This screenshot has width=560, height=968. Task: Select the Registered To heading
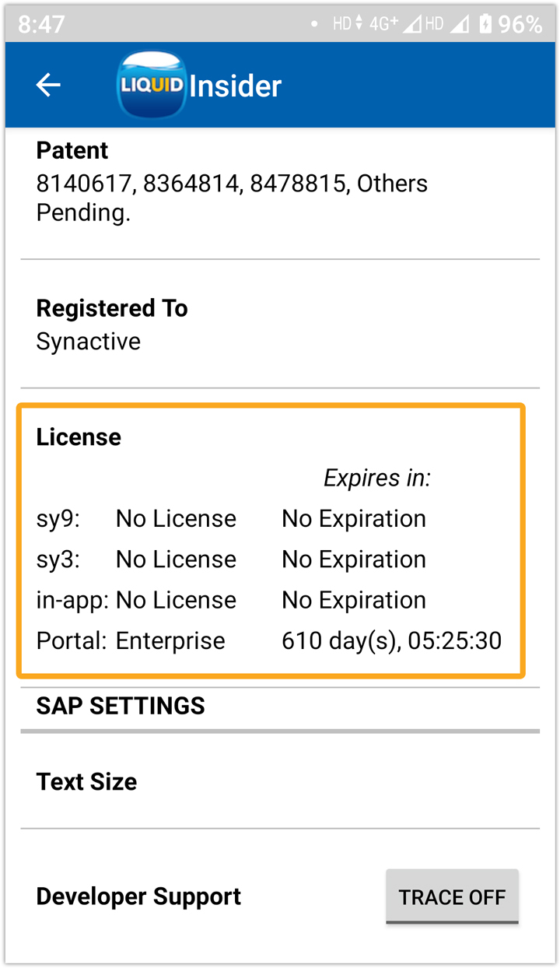click(112, 308)
